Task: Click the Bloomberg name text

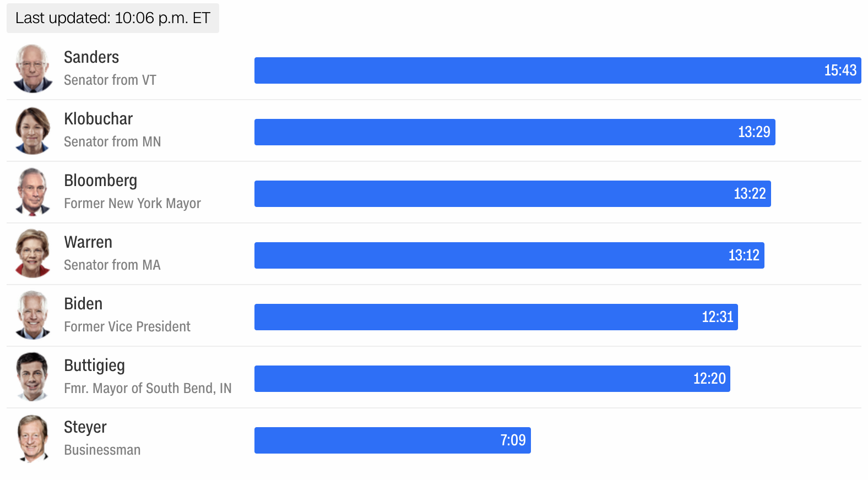Action: click(x=101, y=181)
